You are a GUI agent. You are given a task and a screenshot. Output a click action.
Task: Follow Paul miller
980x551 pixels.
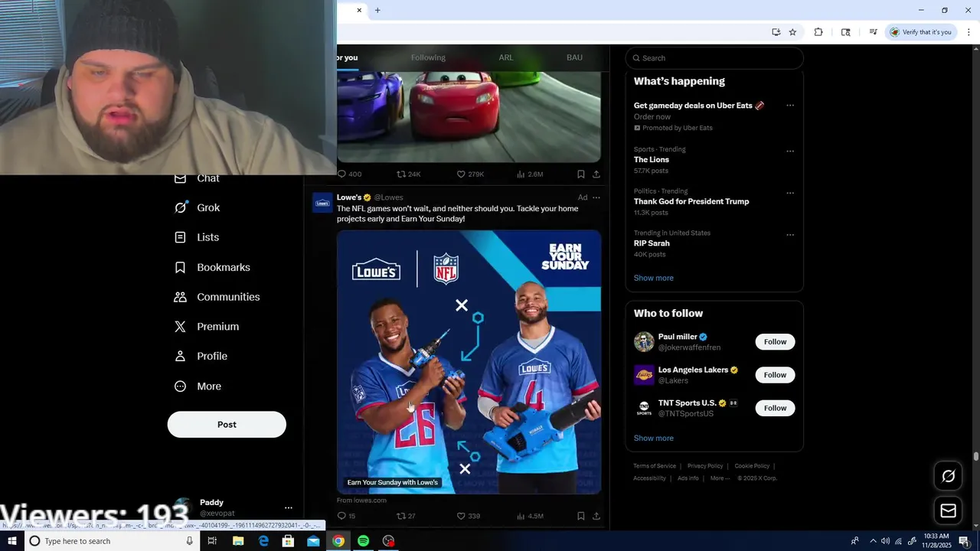[775, 342]
